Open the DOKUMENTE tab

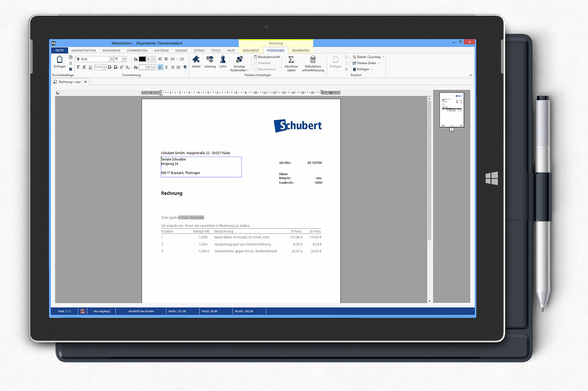click(111, 50)
